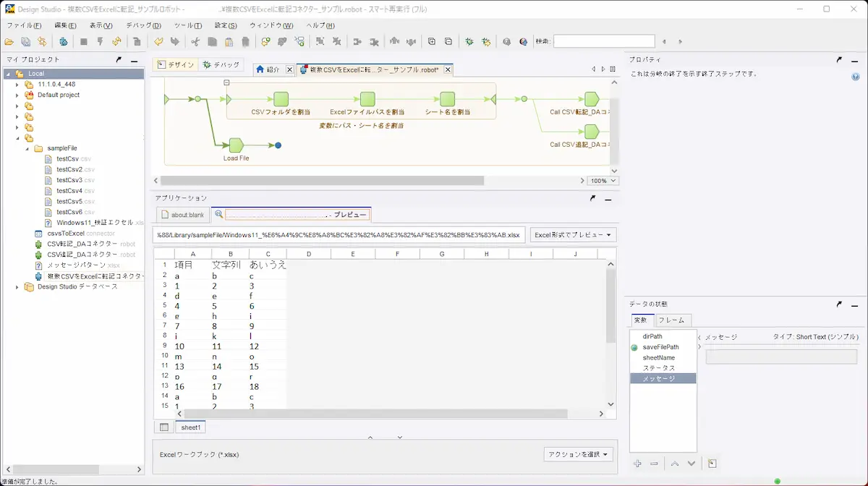Open the ツール(T) menu
The image size is (868, 486).
(x=188, y=25)
